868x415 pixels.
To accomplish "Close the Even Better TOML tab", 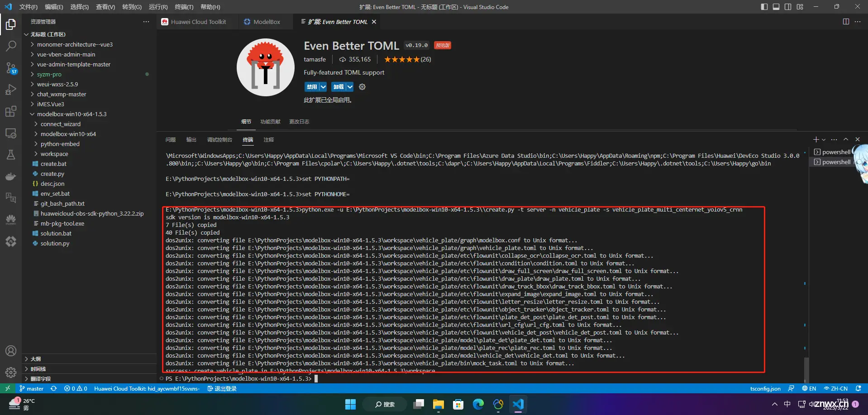I will (x=374, y=22).
